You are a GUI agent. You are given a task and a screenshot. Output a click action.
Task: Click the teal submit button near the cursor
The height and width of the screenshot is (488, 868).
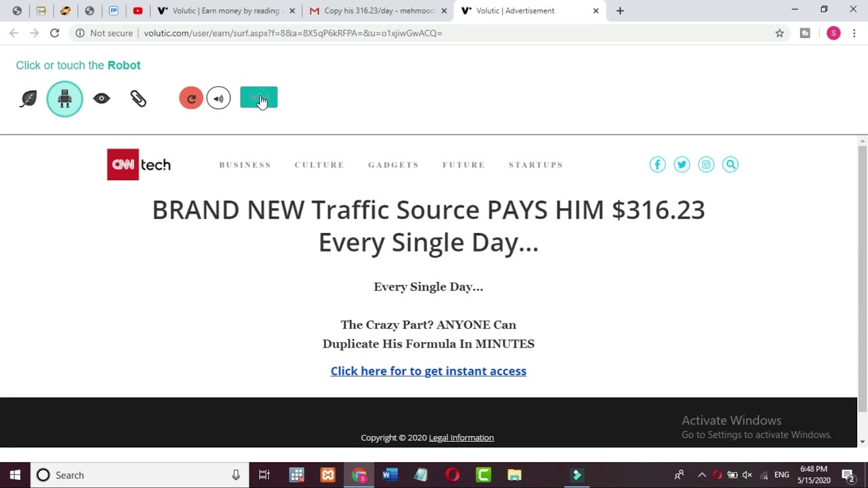pos(258,98)
